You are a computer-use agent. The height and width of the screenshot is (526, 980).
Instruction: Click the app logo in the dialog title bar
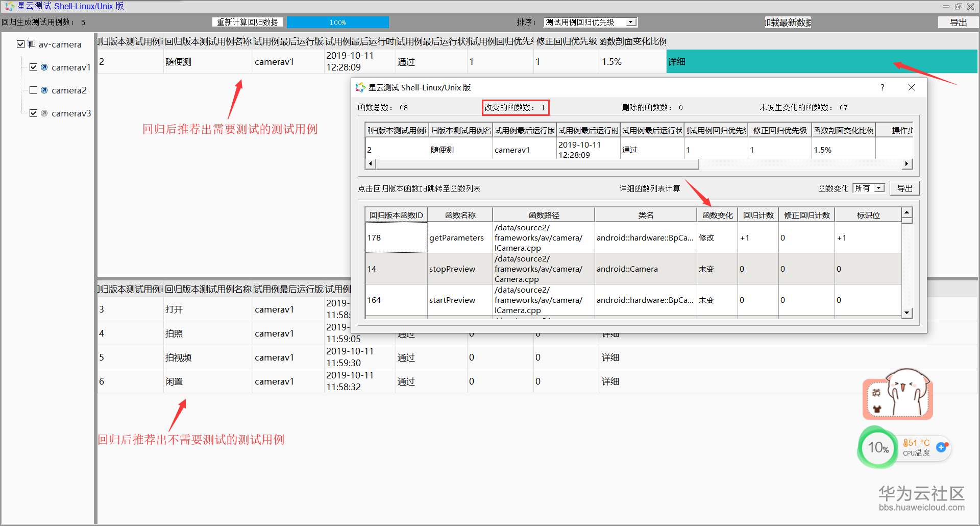tap(360, 87)
